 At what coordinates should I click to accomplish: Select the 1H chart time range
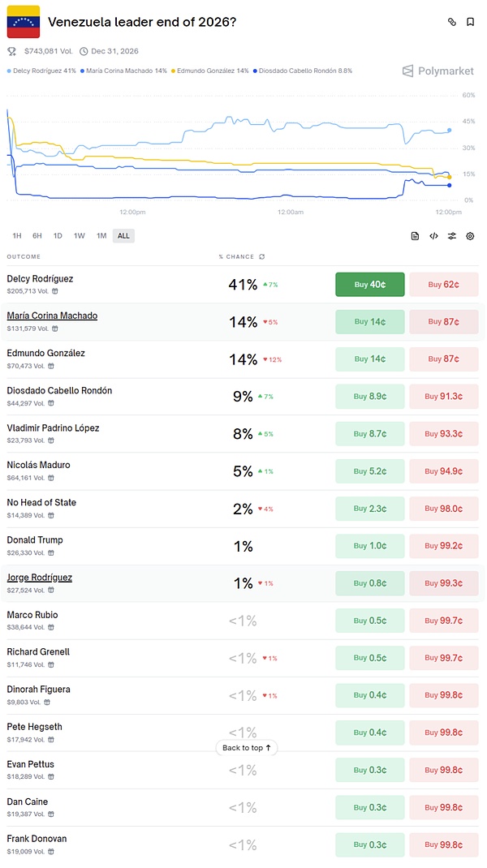[17, 236]
